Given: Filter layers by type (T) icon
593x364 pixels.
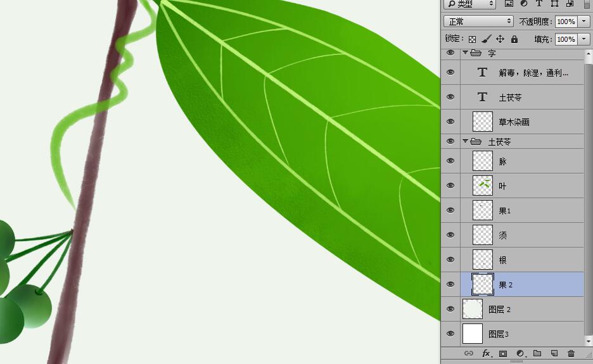Looking at the screenshot, I should coord(539,3).
